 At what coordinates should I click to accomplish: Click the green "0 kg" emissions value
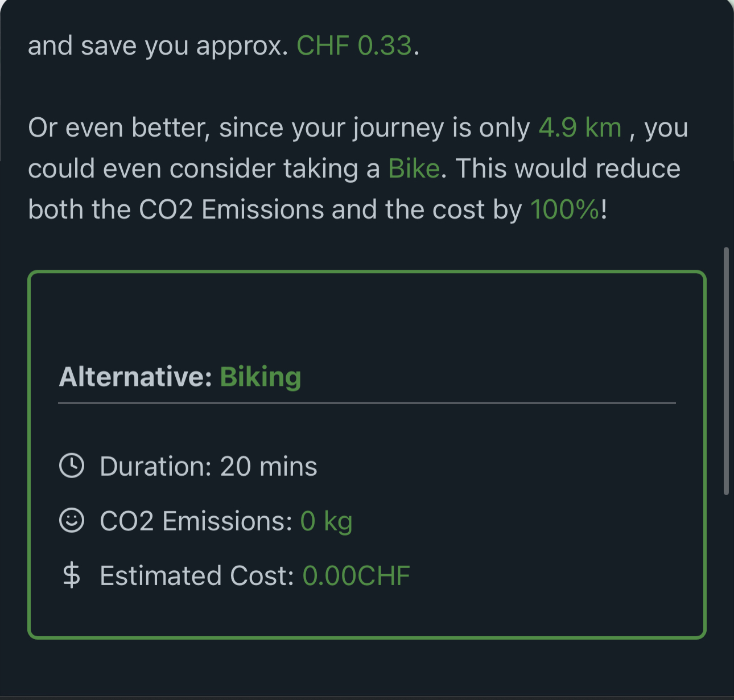[326, 521]
